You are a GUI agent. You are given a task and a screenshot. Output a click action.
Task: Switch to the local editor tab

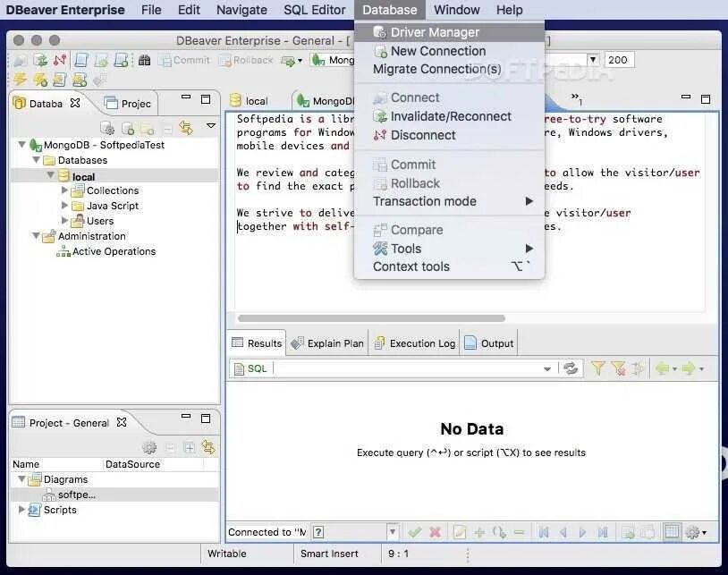click(250, 101)
